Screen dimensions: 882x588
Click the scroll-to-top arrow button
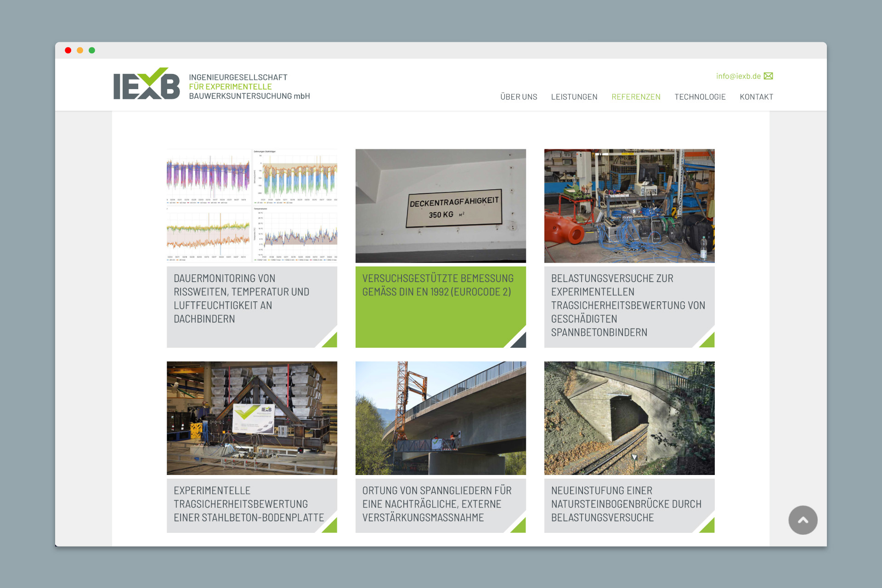803,520
